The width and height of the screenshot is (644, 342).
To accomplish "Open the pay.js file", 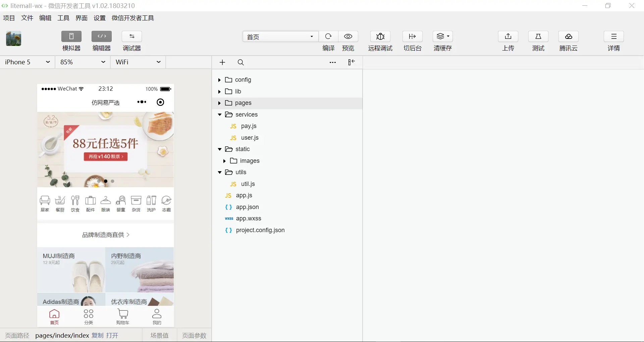I will pyautogui.click(x=287, y=126).
